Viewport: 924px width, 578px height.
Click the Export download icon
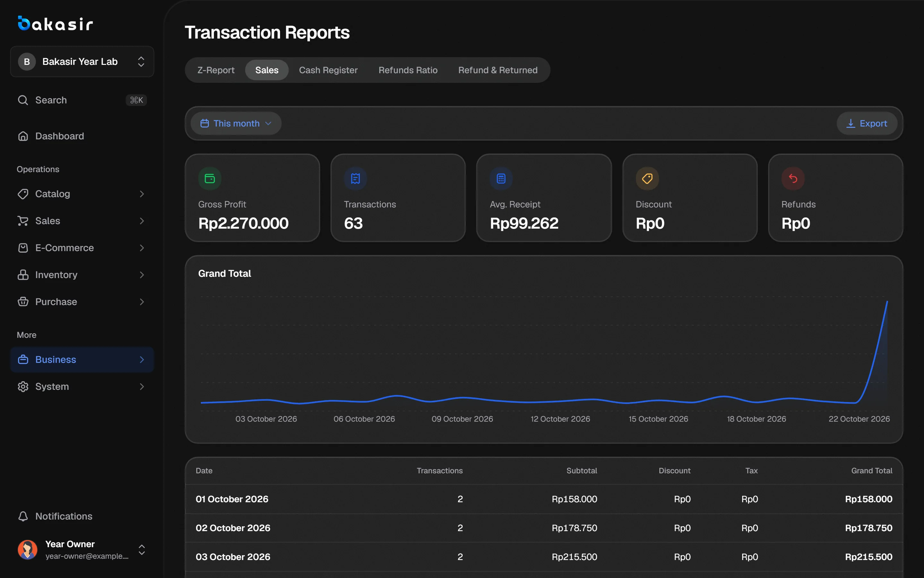click(x=851, y=124)
